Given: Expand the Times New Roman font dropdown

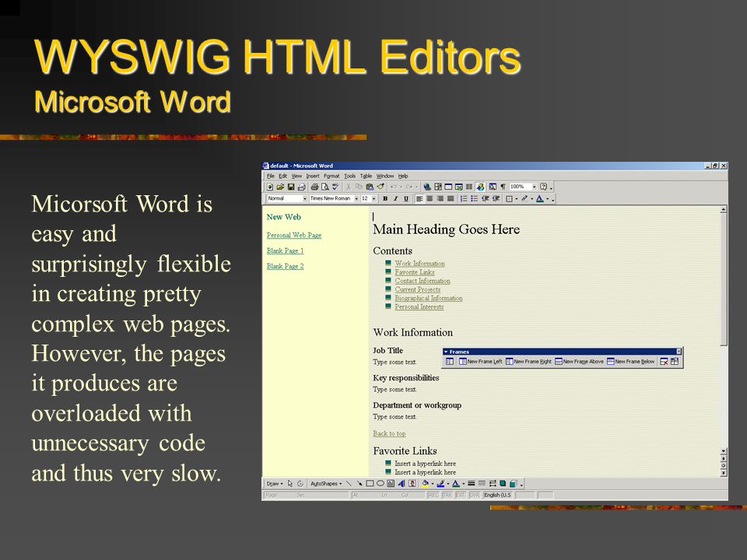Looking at the screenshot, I should click(x=356, y=198).
